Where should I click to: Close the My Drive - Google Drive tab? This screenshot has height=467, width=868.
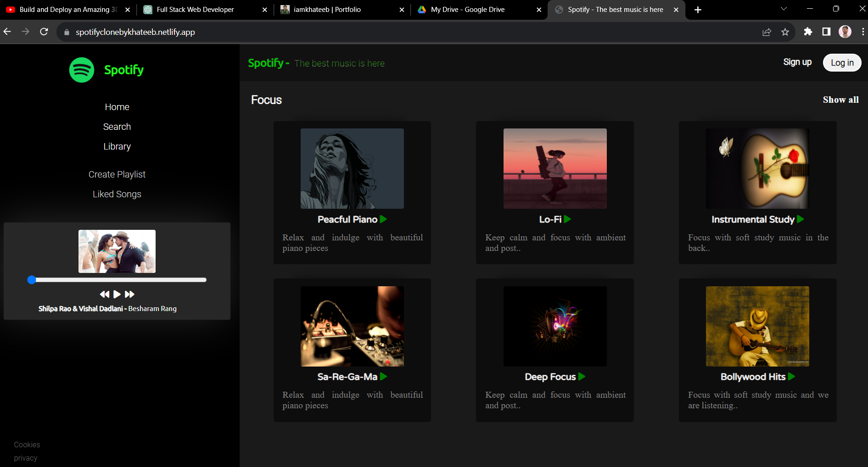point(539,10)
